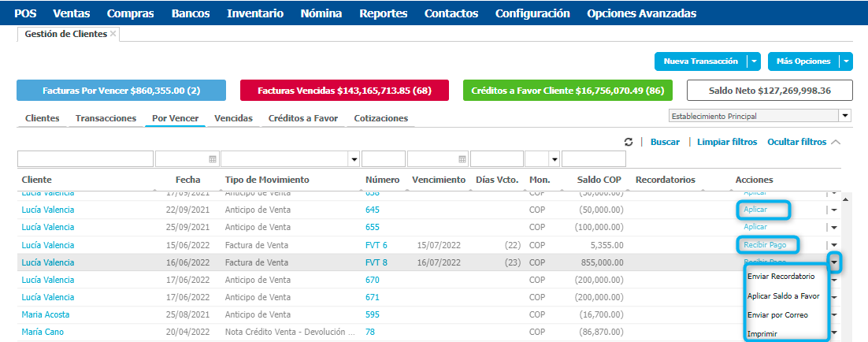Close the Gestión de Clientes tab
The height and width of the screenshot is (342, 868).
click(113, 34)
